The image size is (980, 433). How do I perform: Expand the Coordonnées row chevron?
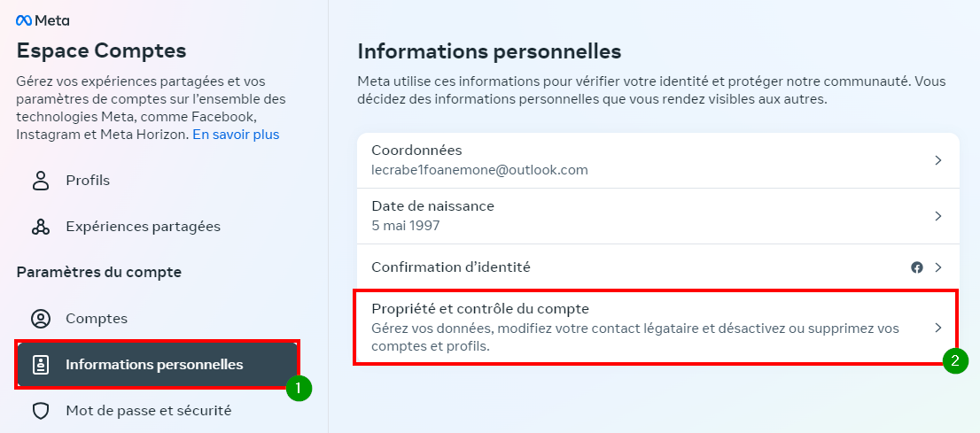(938, 160)
